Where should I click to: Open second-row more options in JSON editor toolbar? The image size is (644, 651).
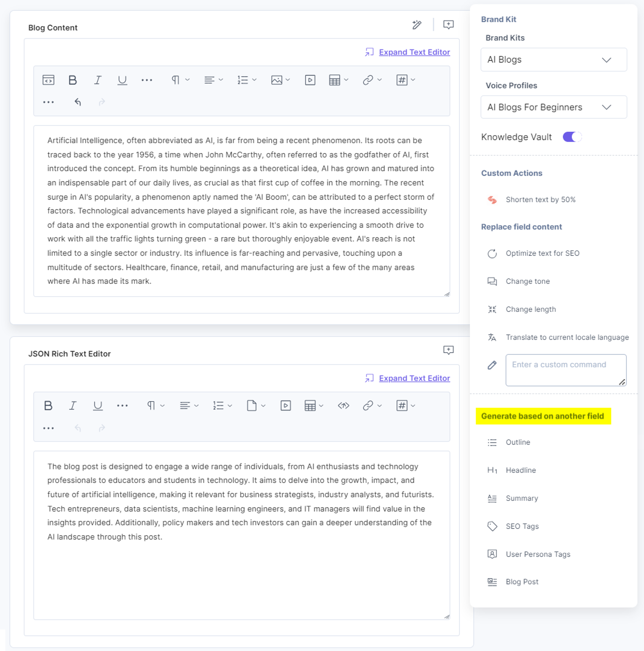click(x=48, y=428)
